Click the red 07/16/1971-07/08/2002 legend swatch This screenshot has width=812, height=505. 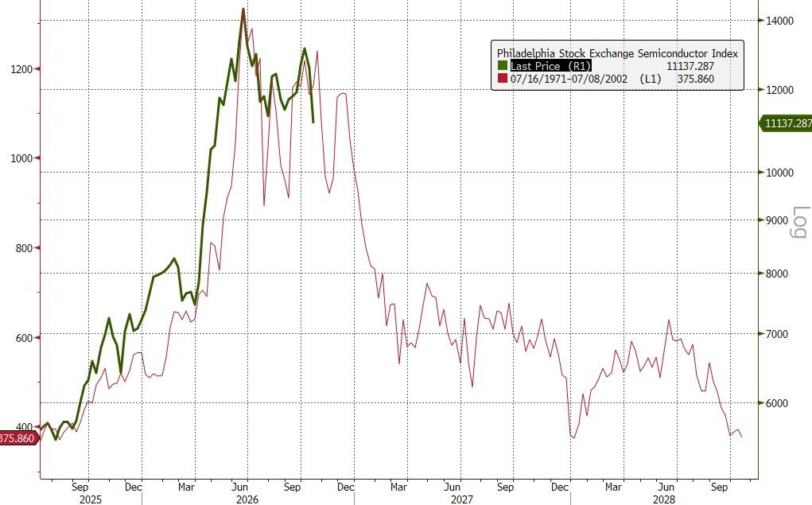click(x=503, y=79)
